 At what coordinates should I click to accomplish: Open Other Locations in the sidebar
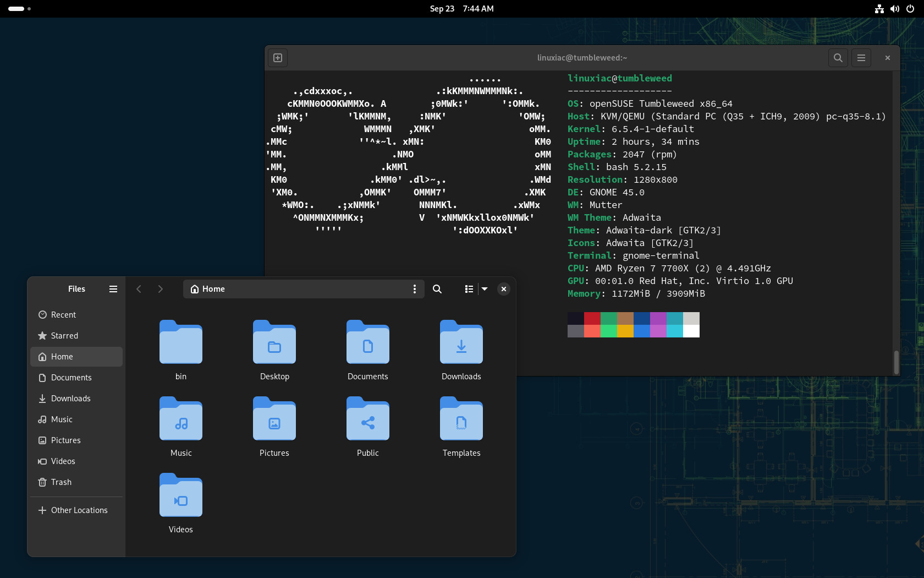tap(76, 510)
